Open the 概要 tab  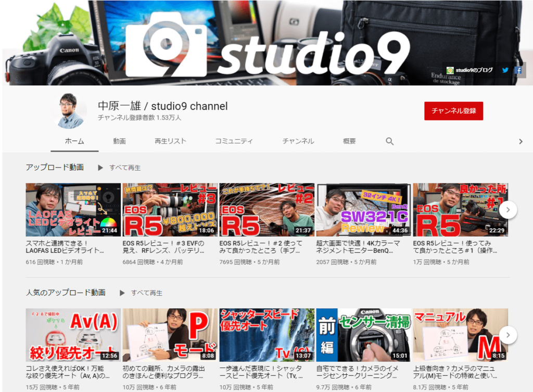point(349,141)
